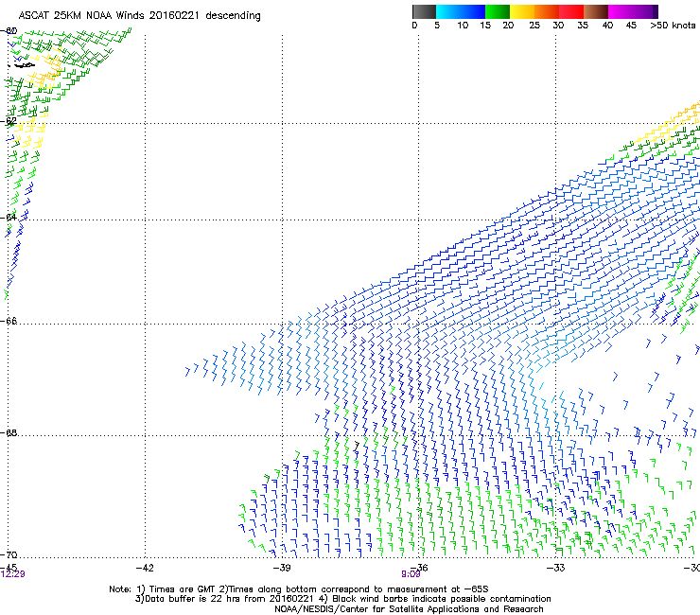Click the -33 longitude axis label

click(556, 568)
